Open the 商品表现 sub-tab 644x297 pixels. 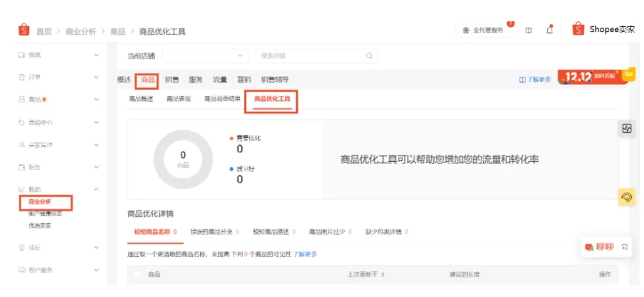(x=179, y=99)
